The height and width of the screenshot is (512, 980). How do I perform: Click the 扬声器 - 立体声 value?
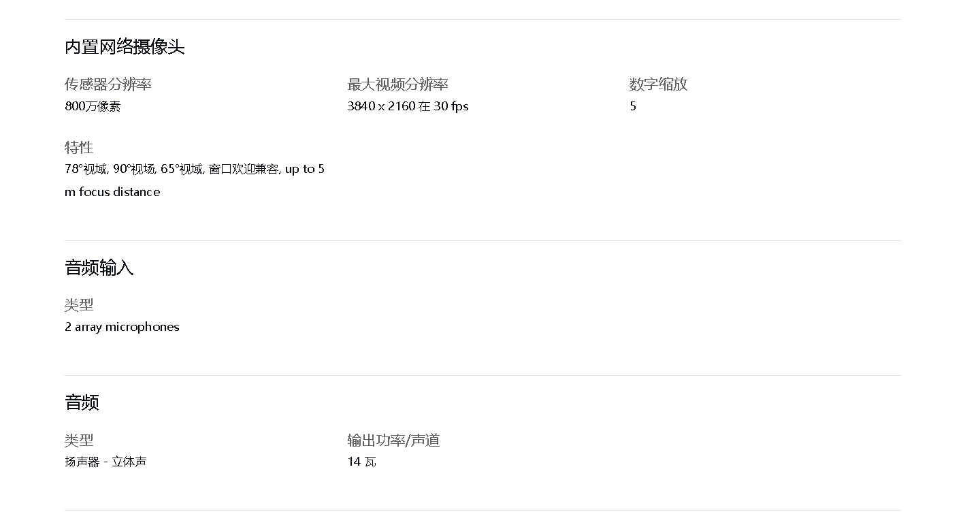point(105,462)
